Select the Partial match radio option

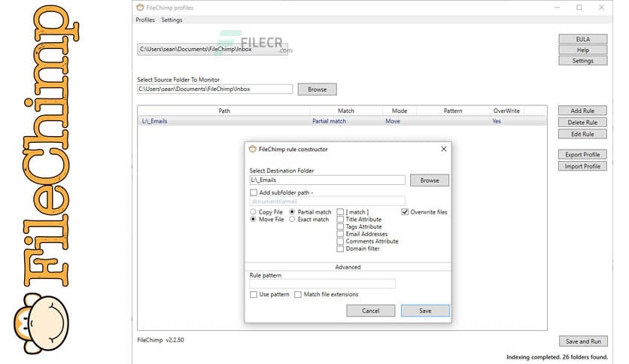pyautogui.click(x=292, y=211)
